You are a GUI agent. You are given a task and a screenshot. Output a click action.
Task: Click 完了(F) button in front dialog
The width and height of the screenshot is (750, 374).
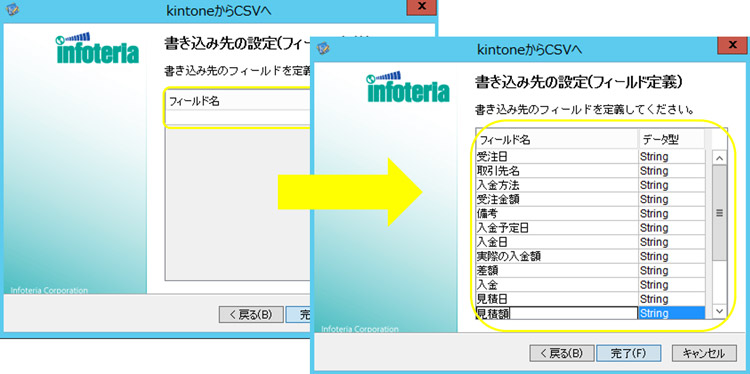629,353
